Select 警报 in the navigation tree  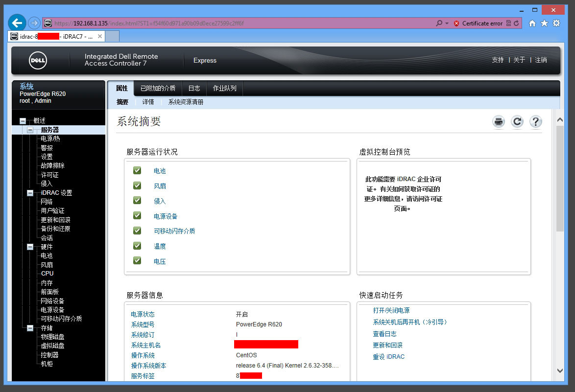[x=47, y=148]
